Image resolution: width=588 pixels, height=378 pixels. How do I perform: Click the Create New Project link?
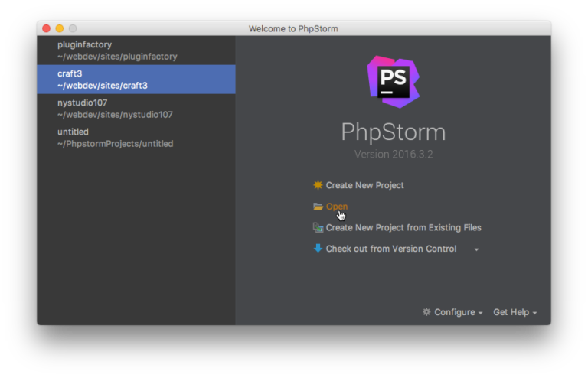pos(364,185)
